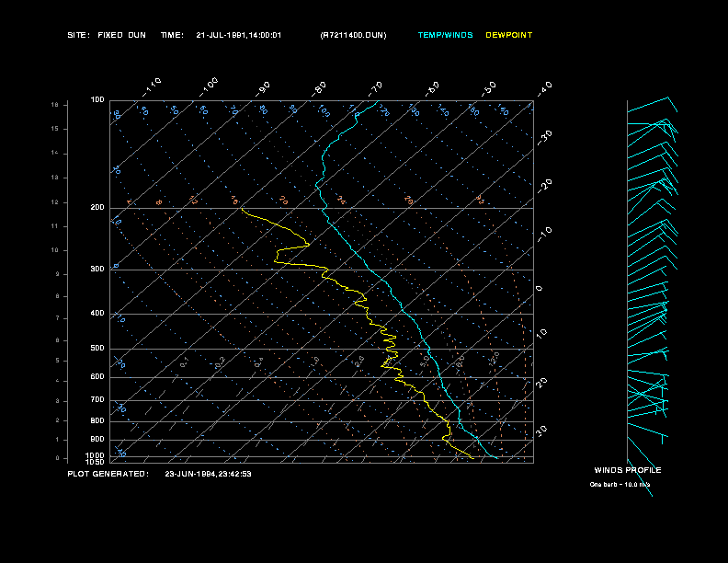Click the cyan temperature curve near 500 mb

[x=428, y=349]
